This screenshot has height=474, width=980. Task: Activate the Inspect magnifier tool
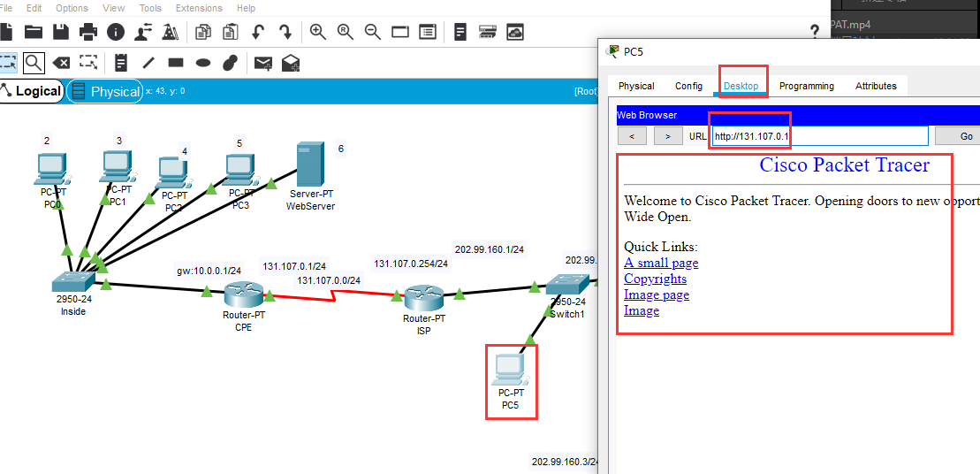pos(34,63)
